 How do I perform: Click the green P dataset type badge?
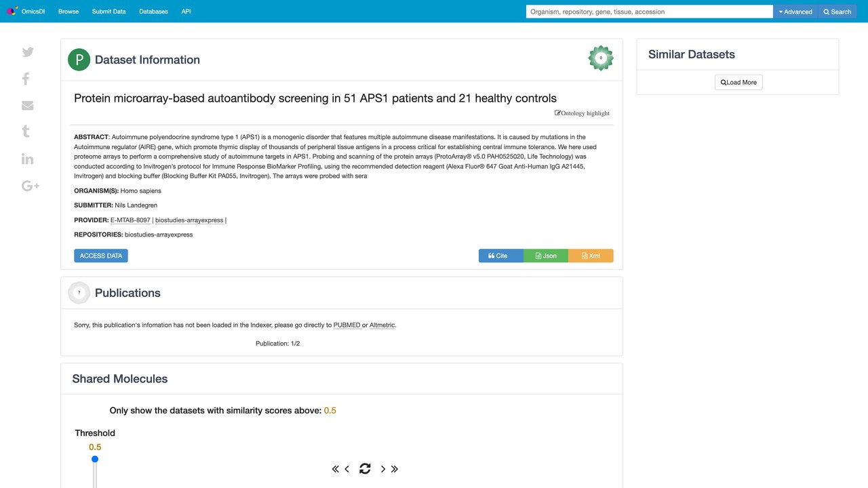(x=79, y=60)
